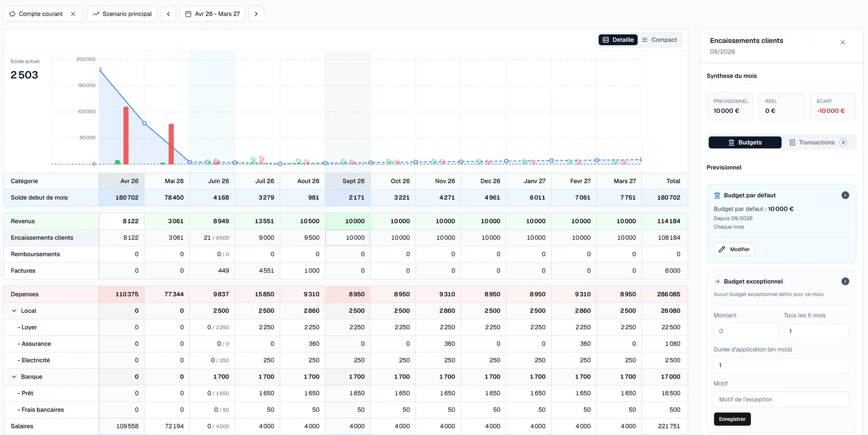Open the Transactions tab
This screenshot has height=435, width=868.
pyautogui.click(x=818, y=143)
